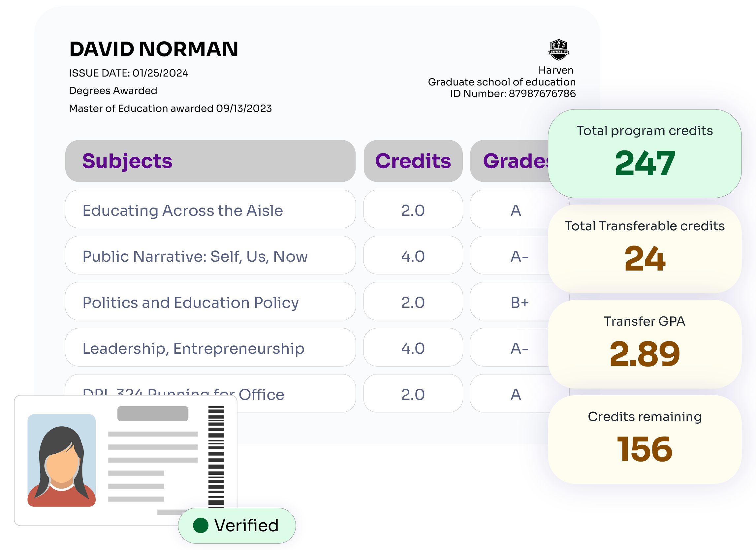This screenshot has width=756, height=550.
Task: Select the Educating Across the Aisle row
Action: (x=210, y=210)
